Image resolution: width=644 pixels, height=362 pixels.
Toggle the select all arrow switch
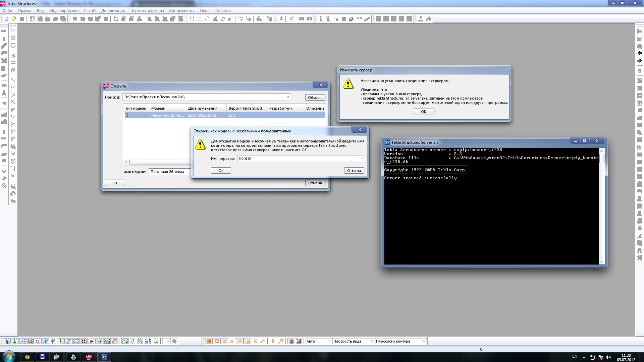6,341
